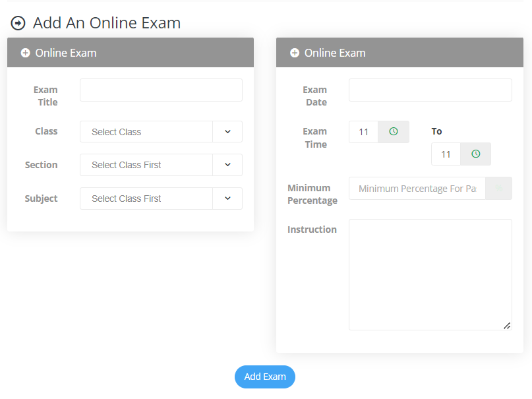
Task: Click the plus icon on right Online Exam header
Action: click(x=294, y=52)
